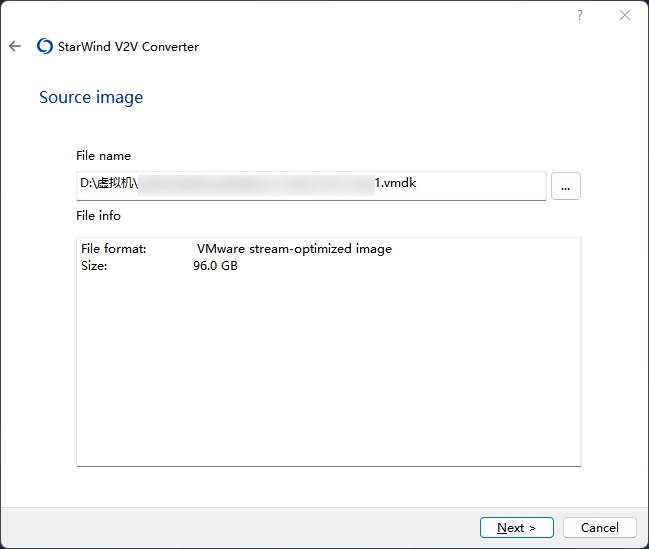Click the Size label in File info

pyautogui.click(x=94, y=266)
